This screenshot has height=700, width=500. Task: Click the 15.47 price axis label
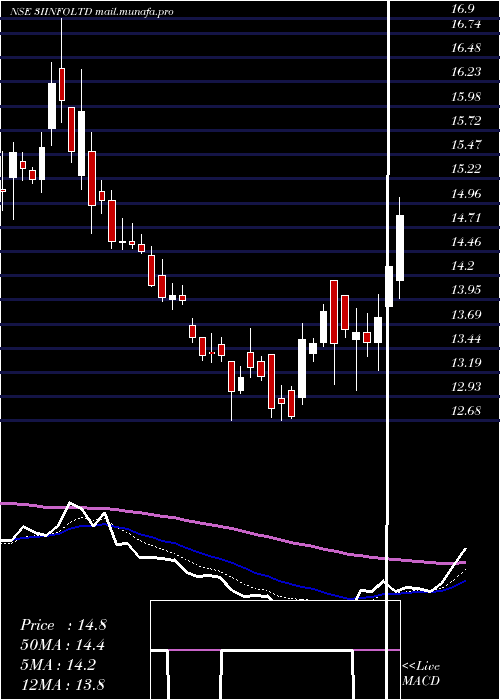(466, 145)
